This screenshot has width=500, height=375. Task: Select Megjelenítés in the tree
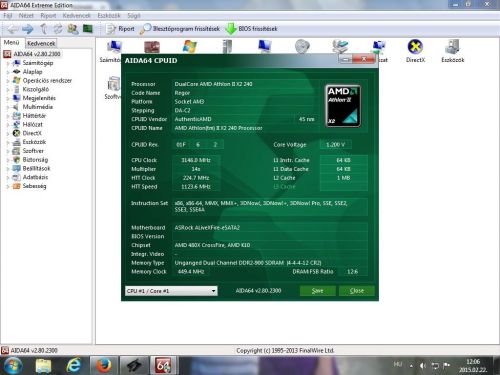(39, 98)
